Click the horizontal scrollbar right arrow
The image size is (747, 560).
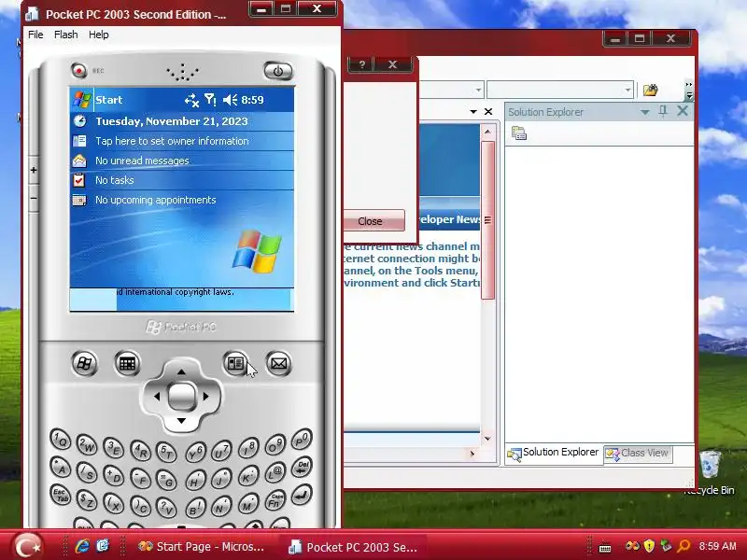pos(472,454)
